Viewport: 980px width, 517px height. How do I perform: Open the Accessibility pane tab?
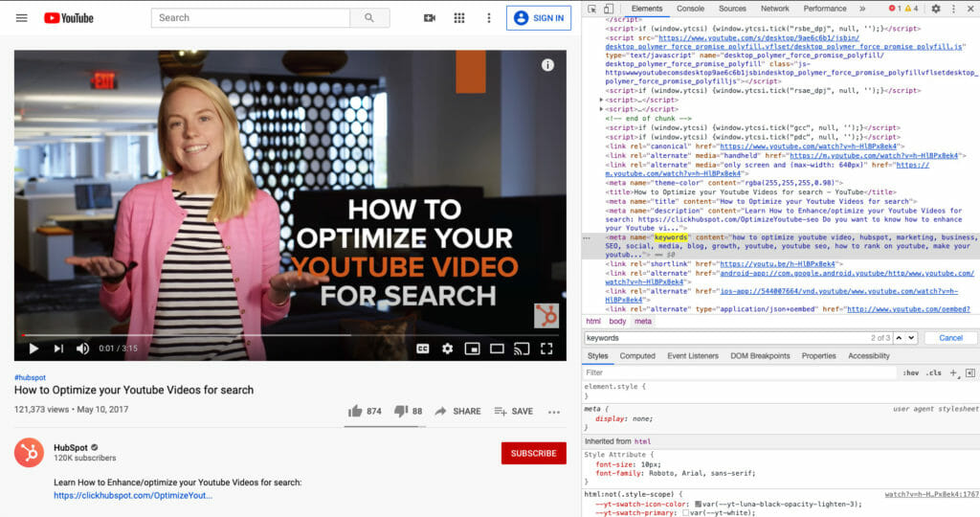(869, 356)
